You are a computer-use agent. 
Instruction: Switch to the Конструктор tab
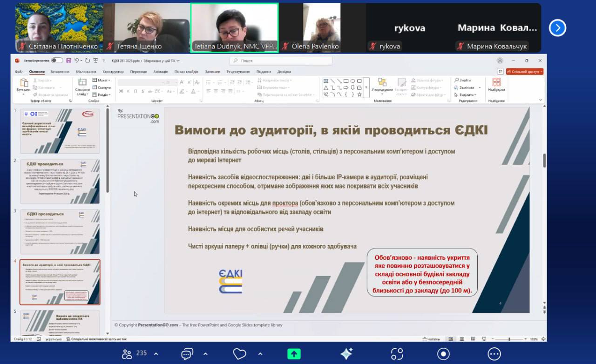pyautogui.click(x=113, y=72)
